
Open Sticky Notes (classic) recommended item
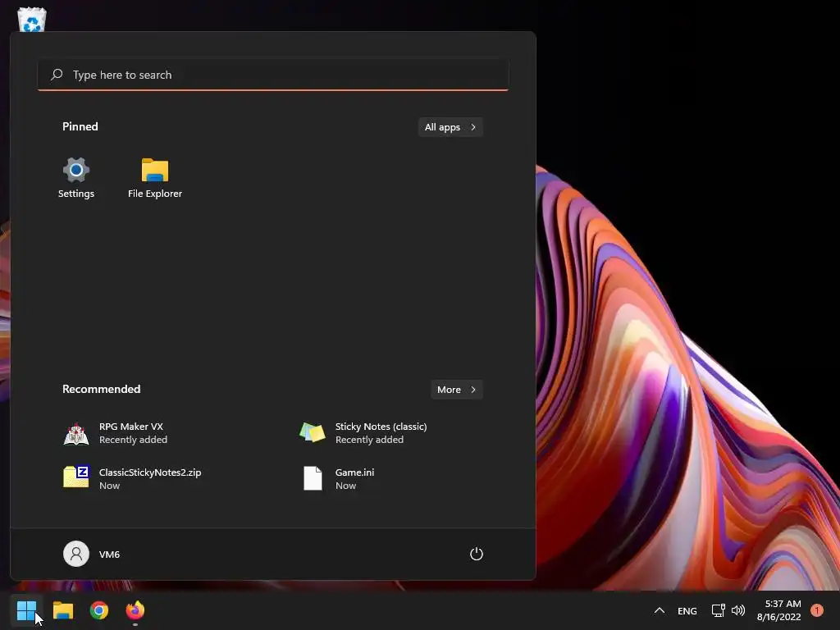363,433
